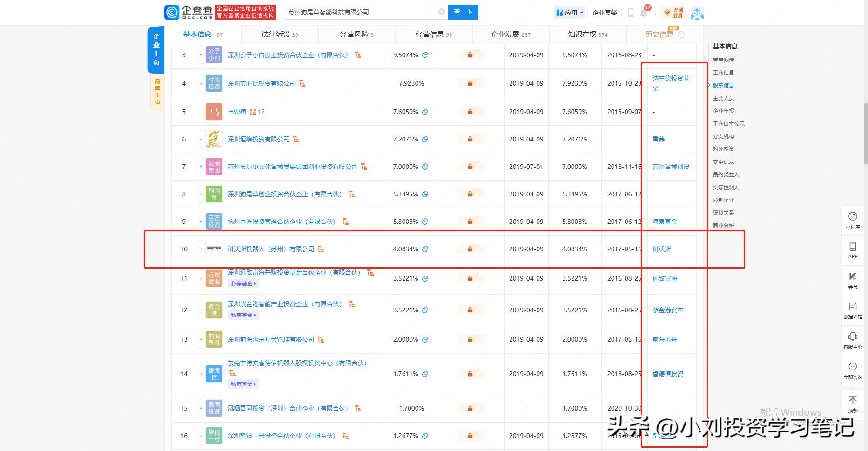Viewport: 868px width, 451px height.
Task: Click the mobile phone icon in header
Action: pos(631,13)
